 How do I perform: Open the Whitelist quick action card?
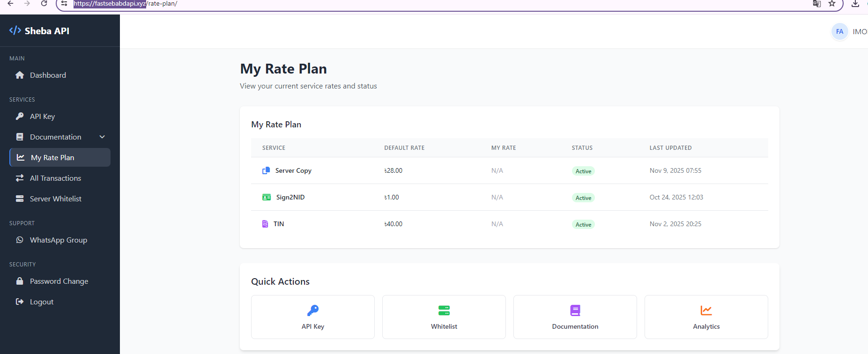(444, 317)
